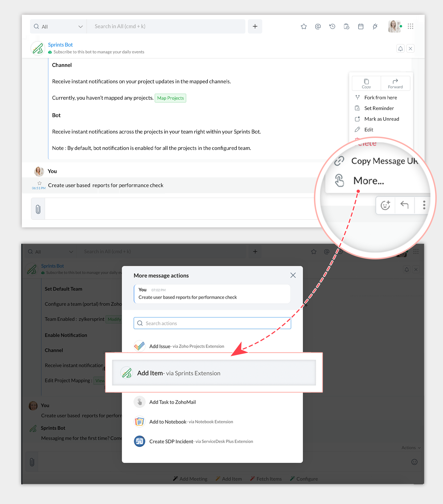The height and width of the screenshot is (504, 443).
Task: Click the Add Meeting command in bottom window
Action: pyautogui.click(x=190, y=479)
